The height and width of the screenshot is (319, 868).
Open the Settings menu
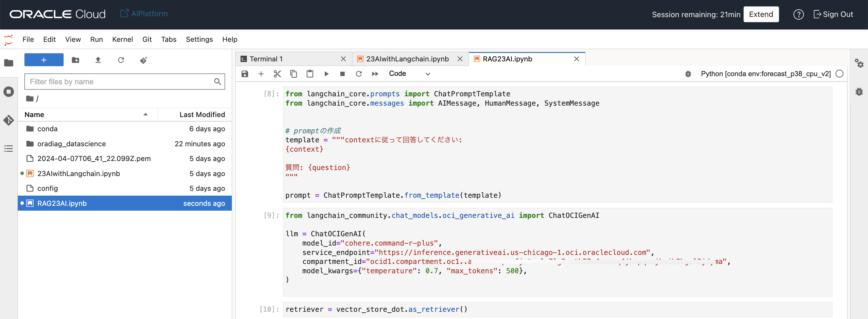tap(200, 39)
